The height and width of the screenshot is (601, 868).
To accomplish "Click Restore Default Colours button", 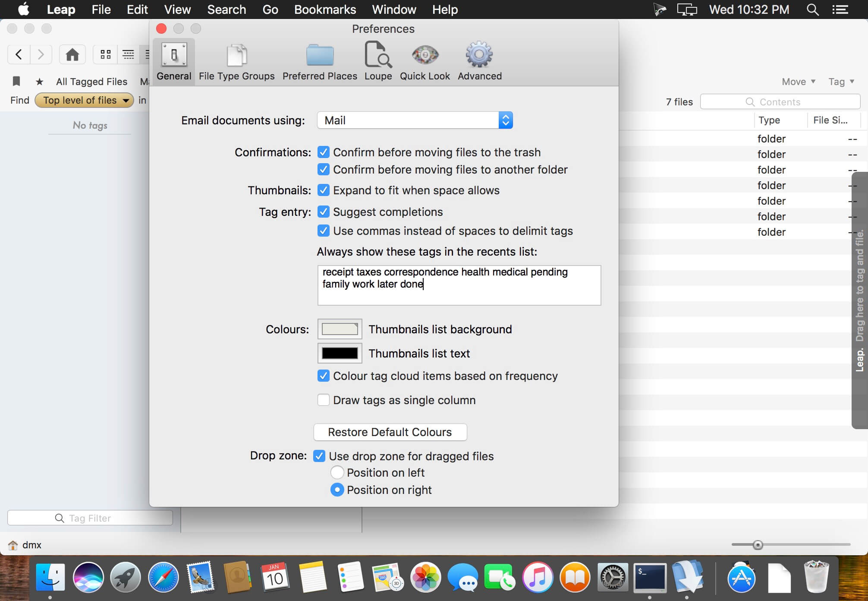I will [x=390, y=432].
